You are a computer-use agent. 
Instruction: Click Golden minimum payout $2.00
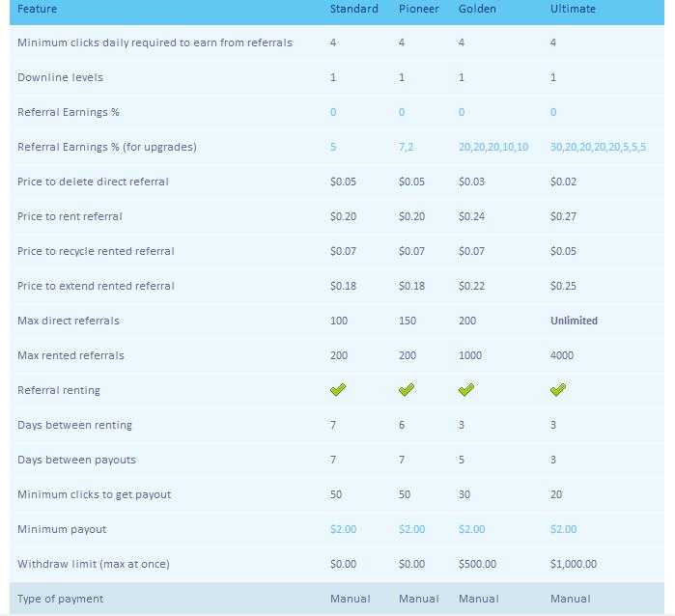pyautogui.click(x=471, y=529)
